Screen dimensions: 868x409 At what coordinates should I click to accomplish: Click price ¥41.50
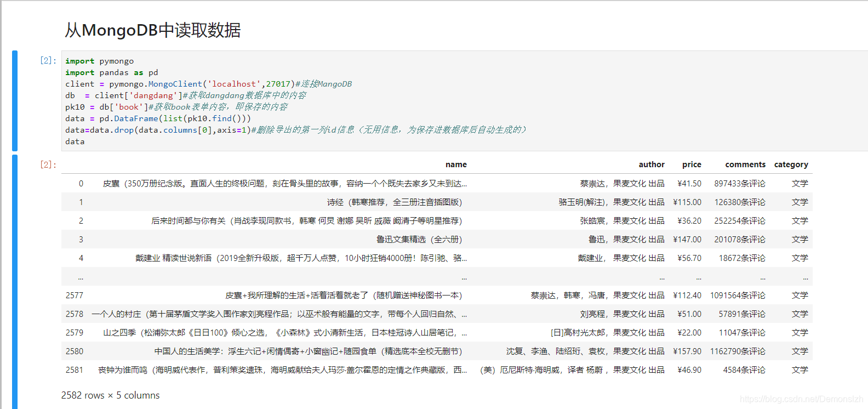tap(689, 184)
